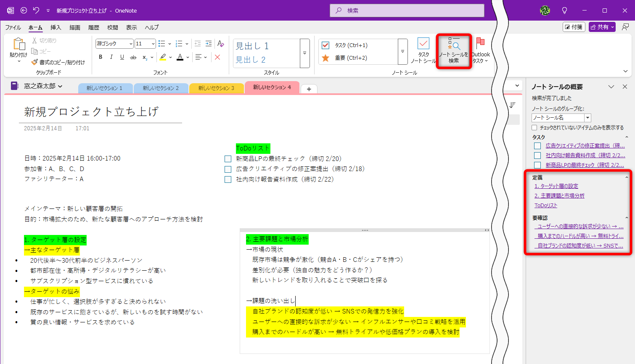Open the Outlook タスク flag tool
The image size is (635, 364).
[481, 48]
